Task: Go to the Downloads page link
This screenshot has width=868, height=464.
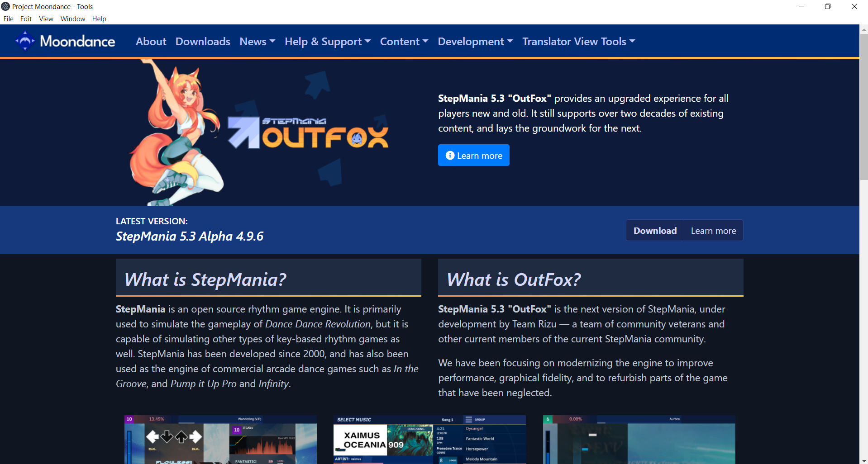Action: 203,42
